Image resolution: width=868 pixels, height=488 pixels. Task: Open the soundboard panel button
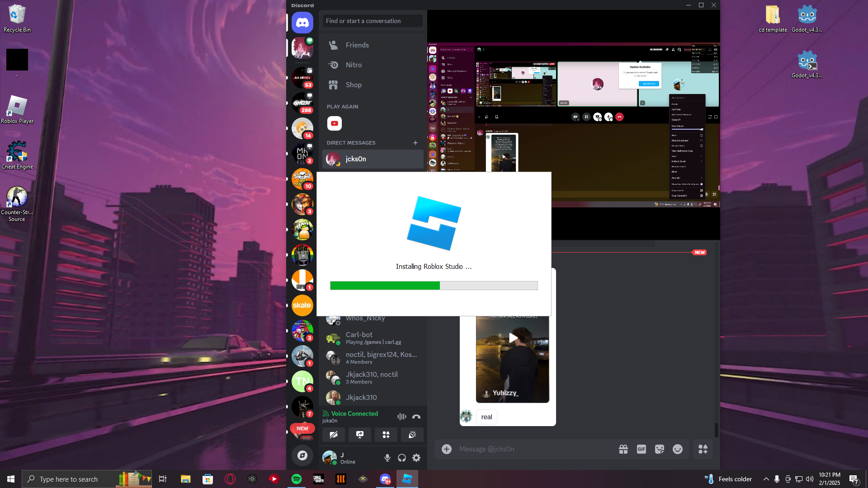coord(412,435)
